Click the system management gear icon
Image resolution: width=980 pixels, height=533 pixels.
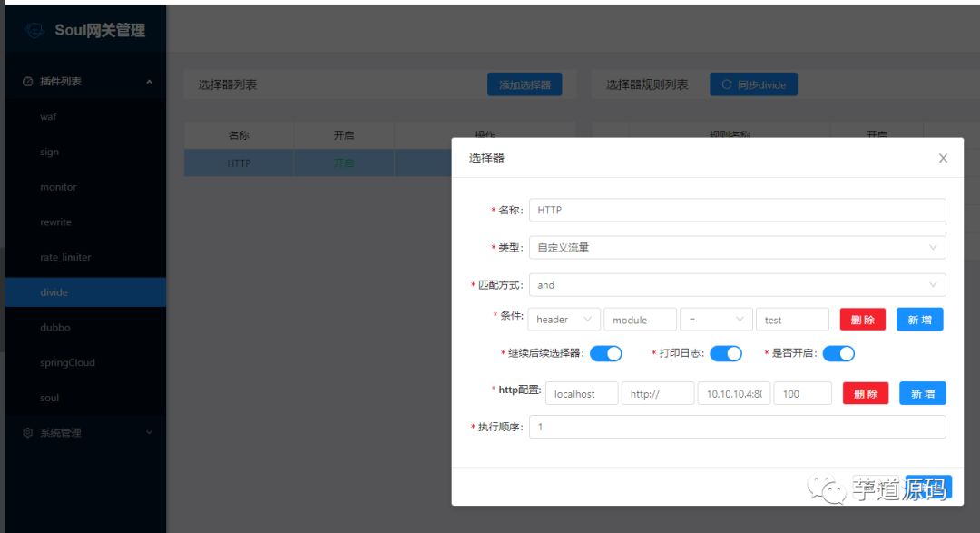tap(27, 432)
